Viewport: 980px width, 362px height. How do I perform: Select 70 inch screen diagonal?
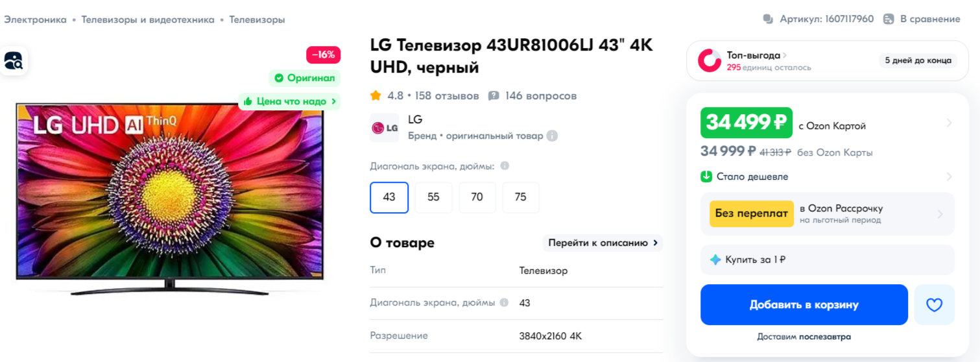[477, 197]
